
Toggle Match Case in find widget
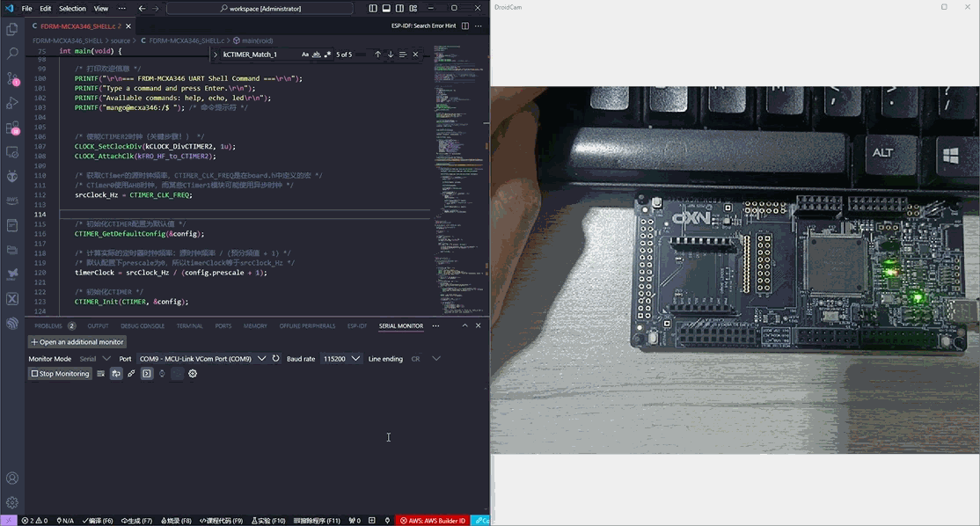coord(305,55)
